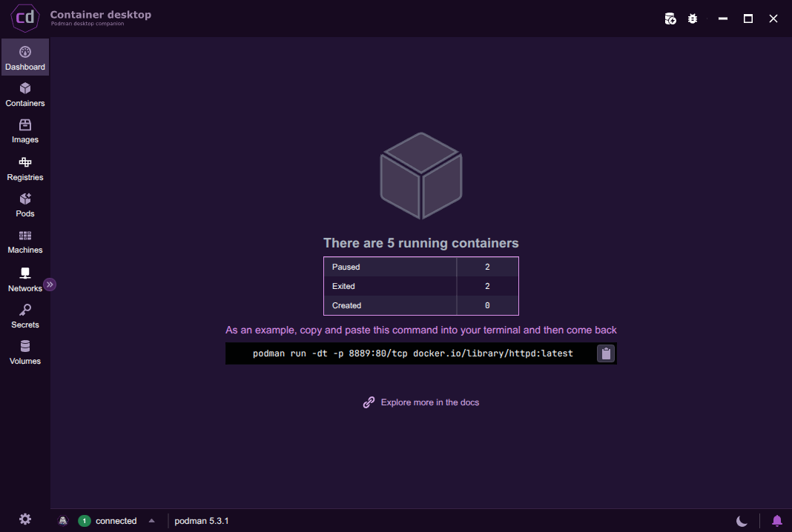Select the Exited row label
Image resolution: width=792 pixels, height=532 pixels.
[x=343, y=286]
